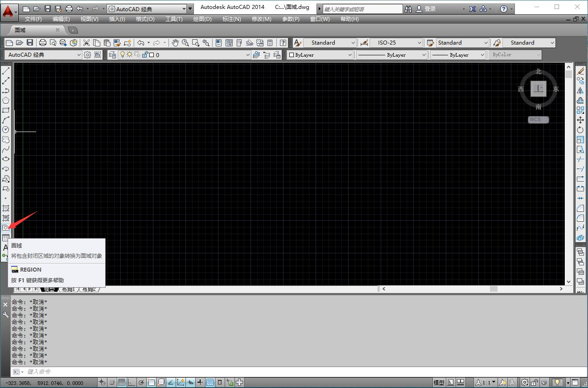Viewport: 588px width, 388px height.
Task: Click the Cut scissors icon
Action: [86, 43]
